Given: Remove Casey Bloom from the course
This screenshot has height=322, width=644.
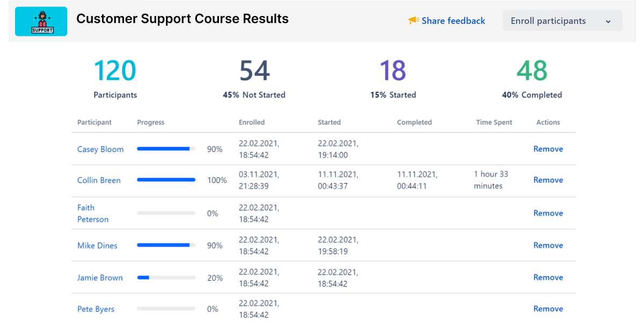Looking at the screenshot, I should point(548,149).
